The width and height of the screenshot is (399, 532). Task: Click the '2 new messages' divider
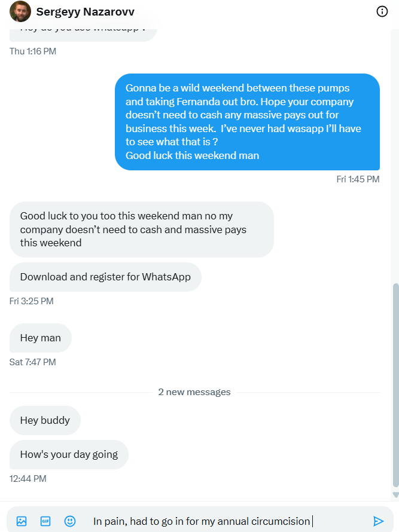click(194, 392)
